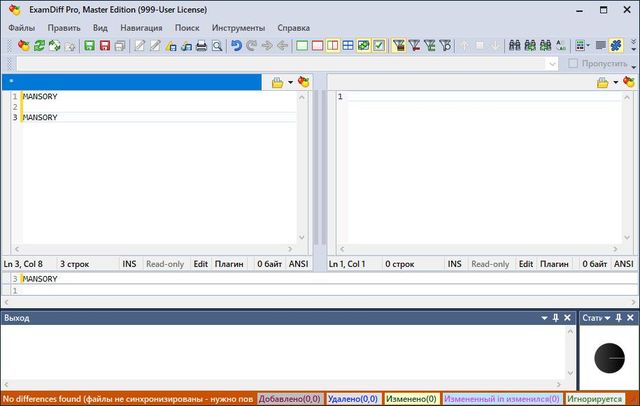The image size is (640, 406).
Task: Click line 3 MANSORY in left pane
Action: coord(40,118)
